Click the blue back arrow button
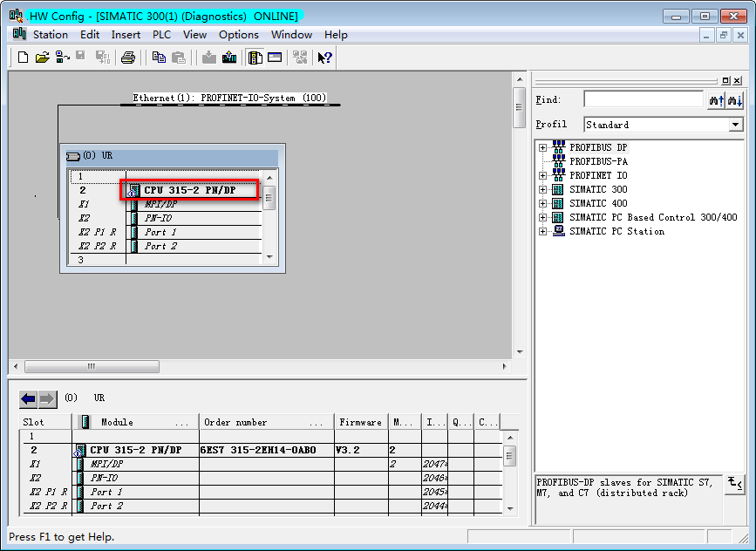The image size is (756, 551). coord(29,398)
